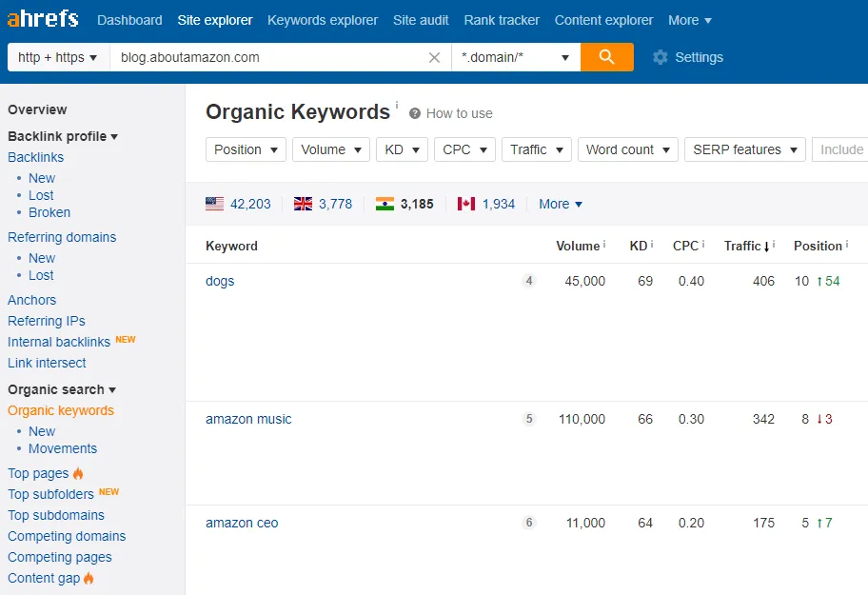The image size is (868, 595).
Task: Open Internal backlinks in sidebar
Action: (59, 342)
